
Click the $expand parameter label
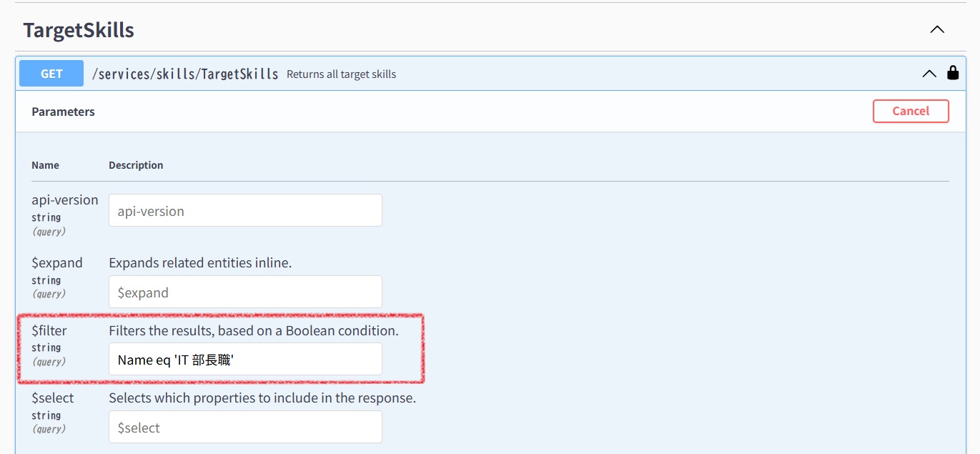57,262
